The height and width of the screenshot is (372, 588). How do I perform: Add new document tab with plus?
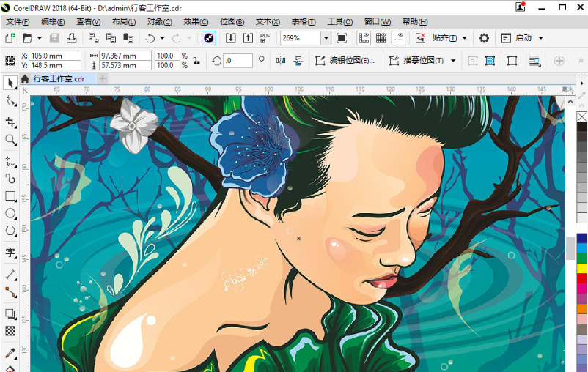[102, 78]
